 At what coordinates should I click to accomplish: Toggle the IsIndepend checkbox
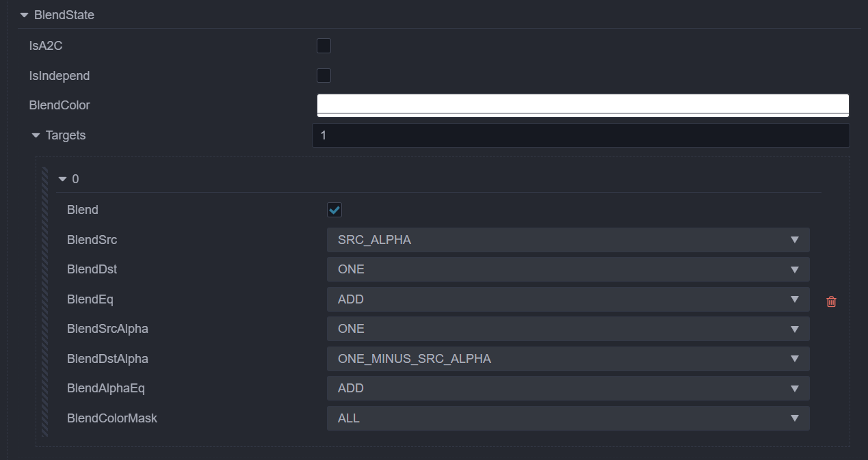coord(324,75)
